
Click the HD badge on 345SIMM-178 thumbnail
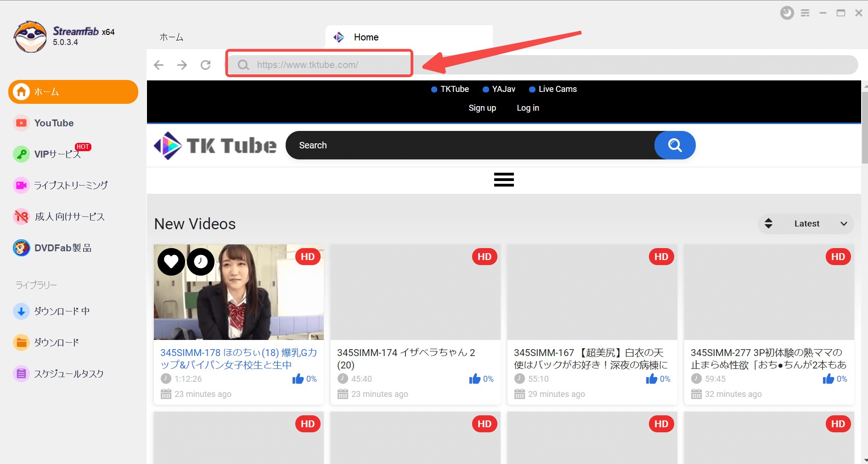pos(308,257)
